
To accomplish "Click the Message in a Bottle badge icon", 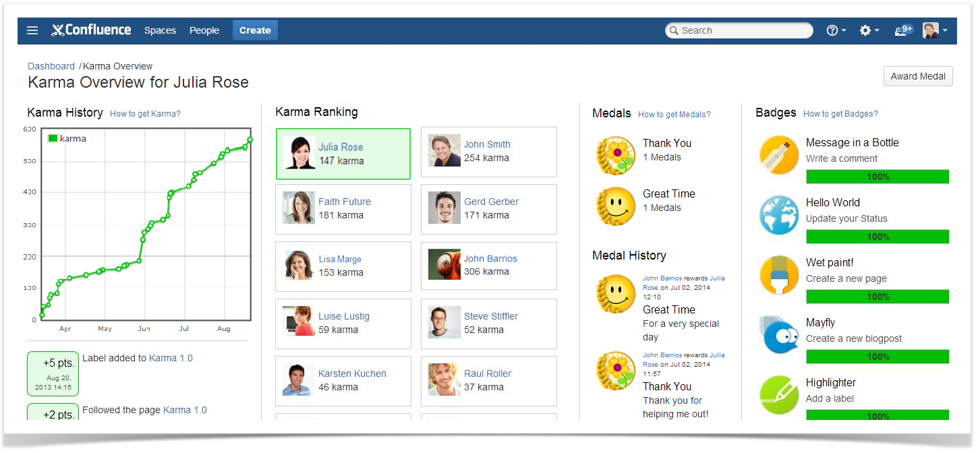I will 779,156.
